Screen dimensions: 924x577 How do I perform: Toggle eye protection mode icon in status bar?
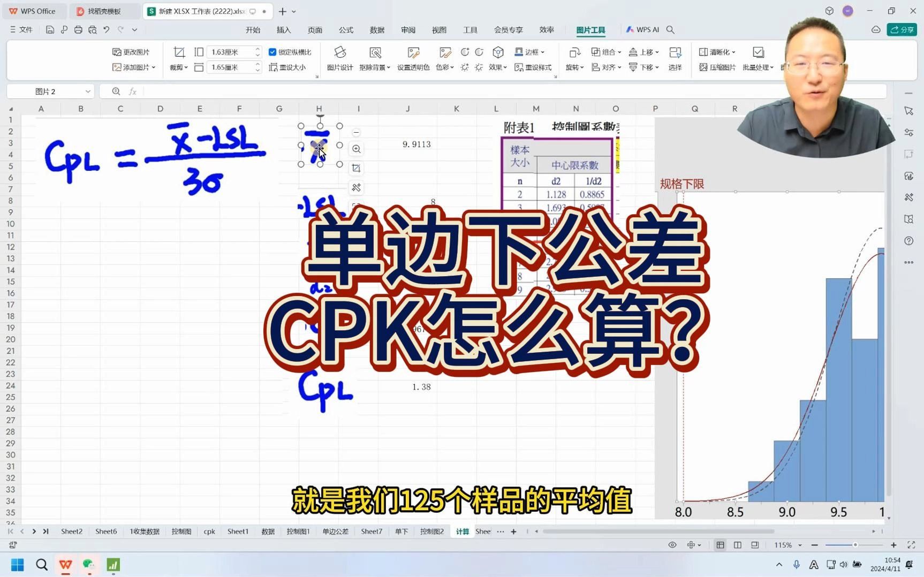(672, 545)
